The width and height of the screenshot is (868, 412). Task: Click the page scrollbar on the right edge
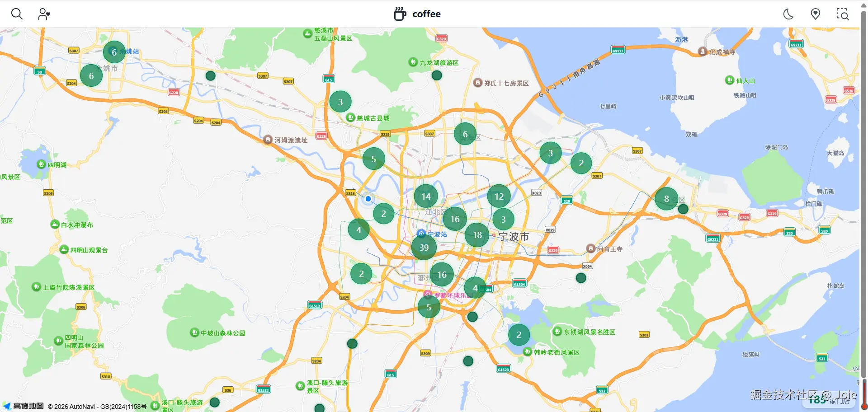864,181
